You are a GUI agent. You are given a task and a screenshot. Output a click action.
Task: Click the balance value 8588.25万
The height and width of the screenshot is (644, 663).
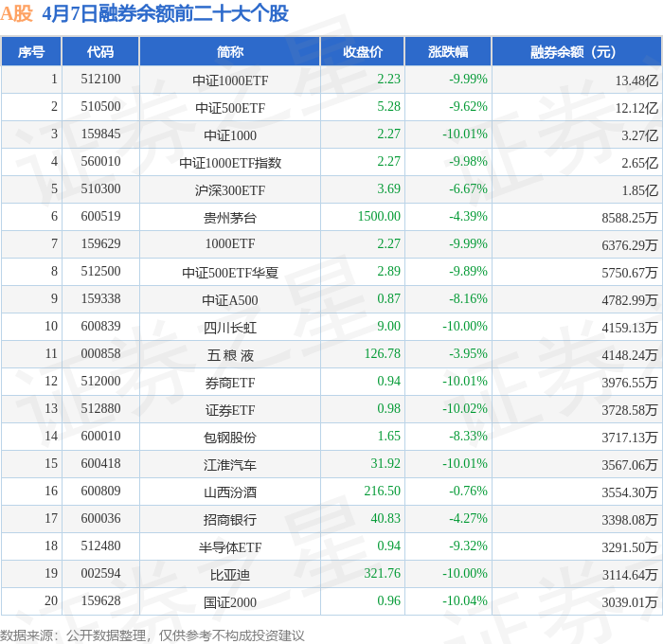(630, 218)
